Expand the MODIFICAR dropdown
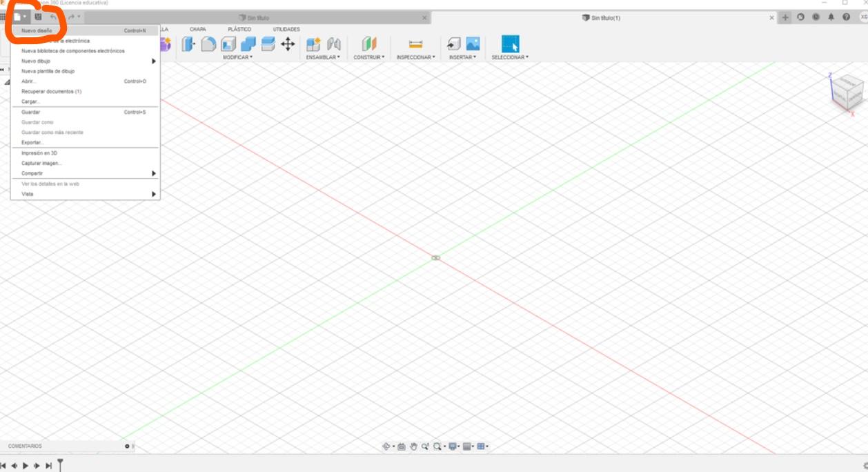Image resolution: width=868 pixels, height=472 pixels. (x=237, y=57)
